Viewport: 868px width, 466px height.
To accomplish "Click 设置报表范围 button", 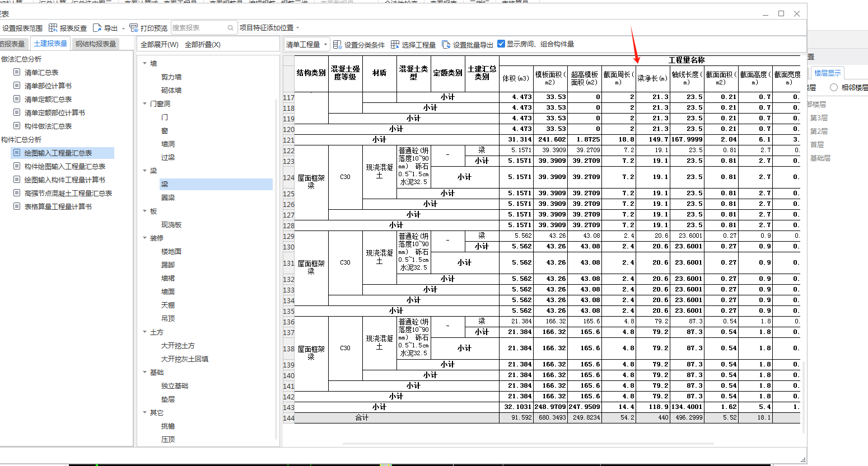I will [22, 28].
